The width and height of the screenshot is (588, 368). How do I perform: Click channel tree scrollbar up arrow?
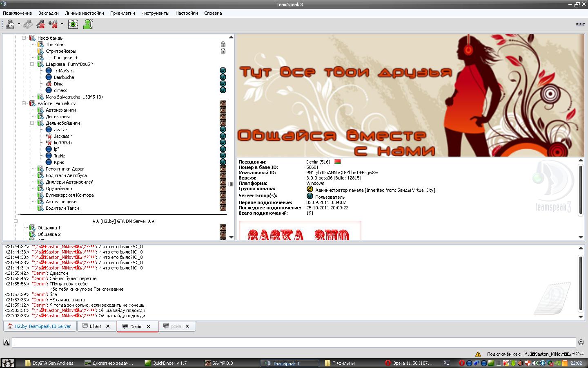(231, 37)
